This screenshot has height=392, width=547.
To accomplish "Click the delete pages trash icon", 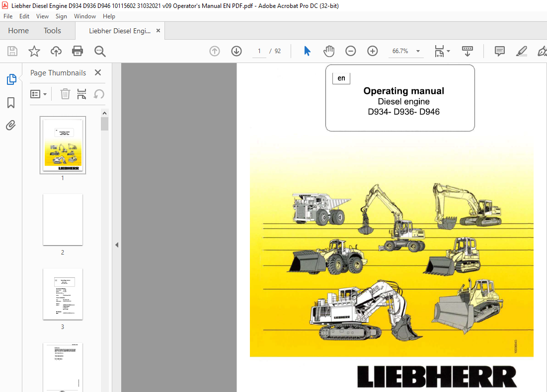I will tap(65, 94).
